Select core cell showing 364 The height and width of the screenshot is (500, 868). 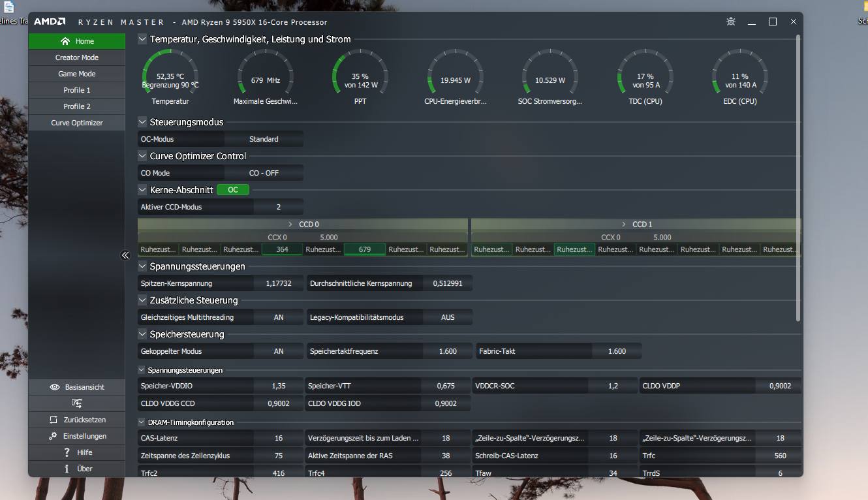click(x=282, y=249)
